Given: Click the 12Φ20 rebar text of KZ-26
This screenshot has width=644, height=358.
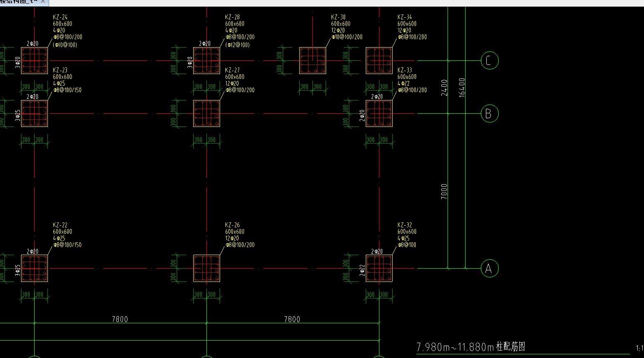Looking at the screenshot, I should point(232,239).
